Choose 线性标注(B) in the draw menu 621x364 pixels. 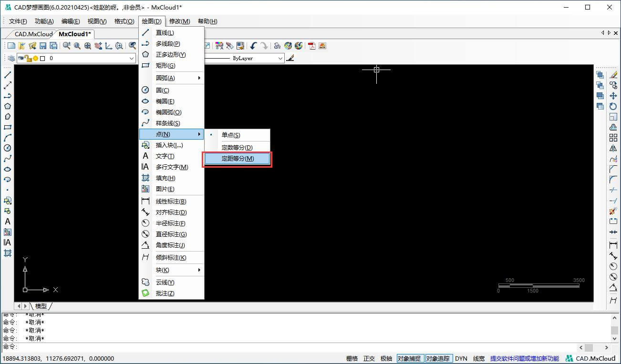click(x=172, y=202)
